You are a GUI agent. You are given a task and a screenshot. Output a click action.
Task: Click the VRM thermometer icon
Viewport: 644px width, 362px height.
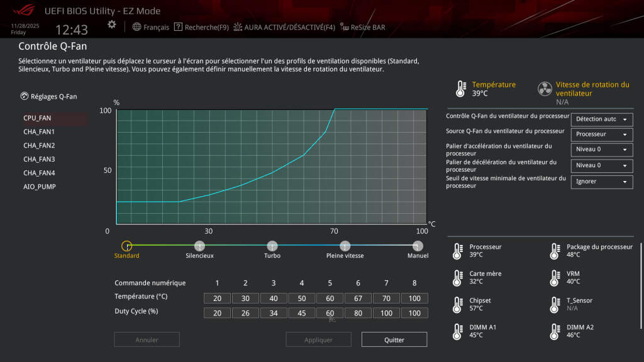point(554,277)
